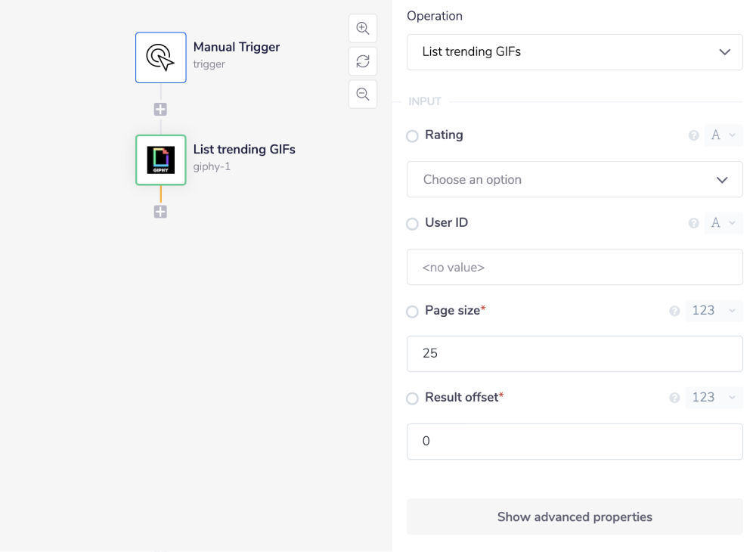Viewport: 756px width, 552px height.
Task: Toggle the Page size radio button
Action: coord(412,312)
